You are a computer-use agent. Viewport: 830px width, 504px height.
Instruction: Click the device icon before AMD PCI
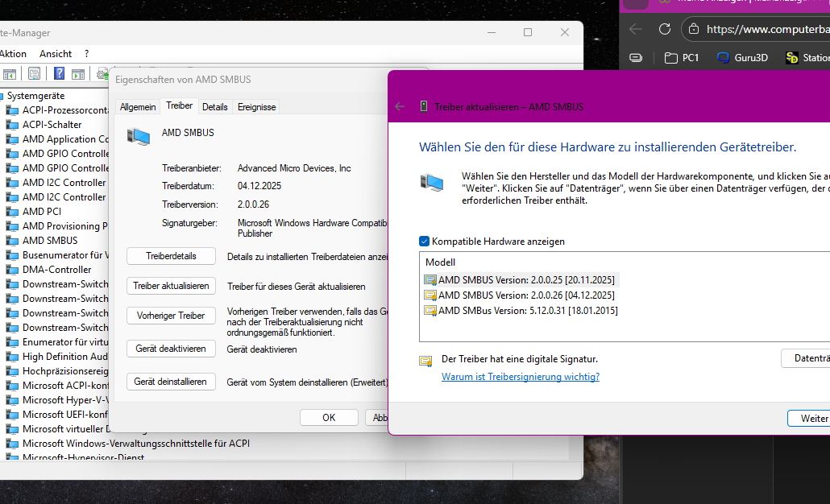pos(12,212)
